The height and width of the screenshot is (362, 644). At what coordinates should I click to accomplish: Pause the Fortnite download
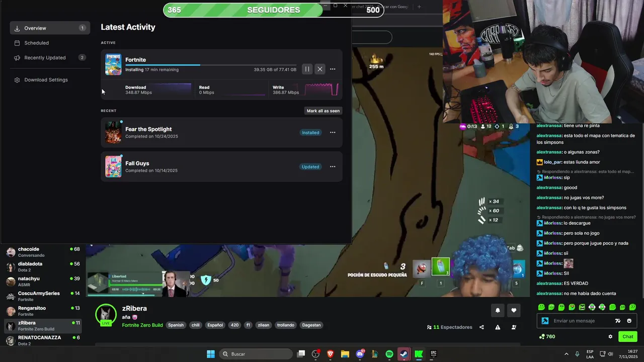[307, 69]
